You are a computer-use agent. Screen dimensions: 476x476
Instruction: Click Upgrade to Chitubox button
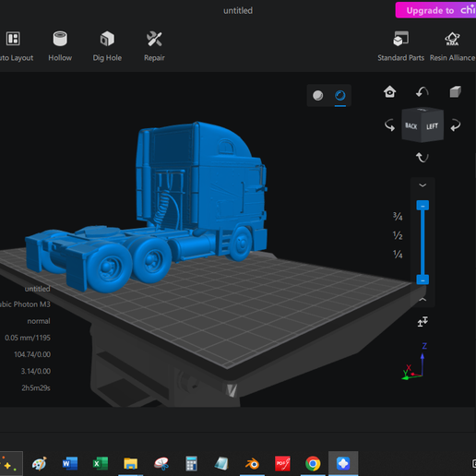[435, 10]
